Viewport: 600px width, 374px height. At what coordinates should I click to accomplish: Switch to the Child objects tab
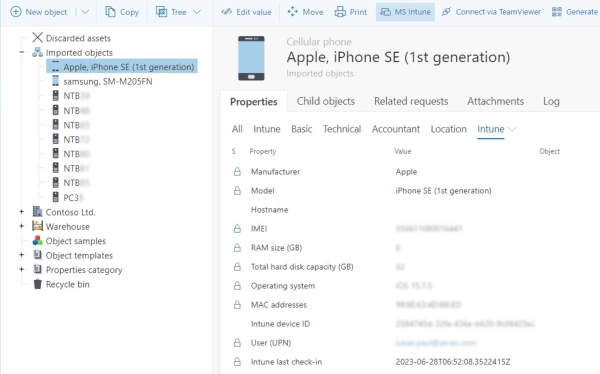click(x=326, y=101)
